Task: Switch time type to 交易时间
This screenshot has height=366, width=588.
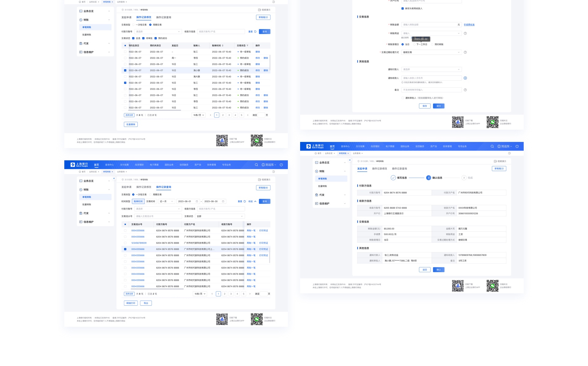Action: tap(150, 201)
